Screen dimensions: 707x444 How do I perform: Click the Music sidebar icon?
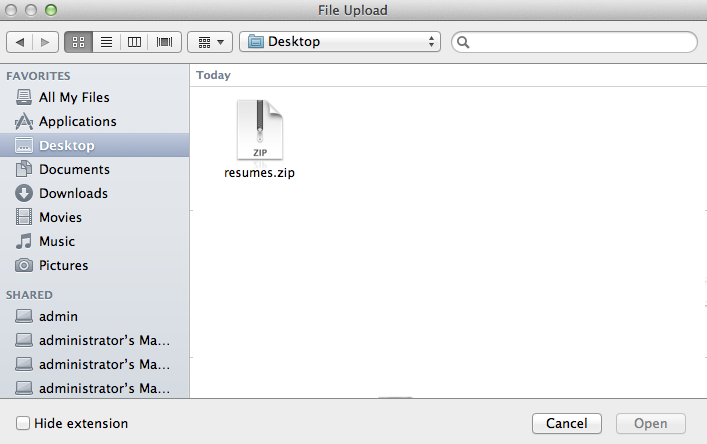[x=24, y=241]
